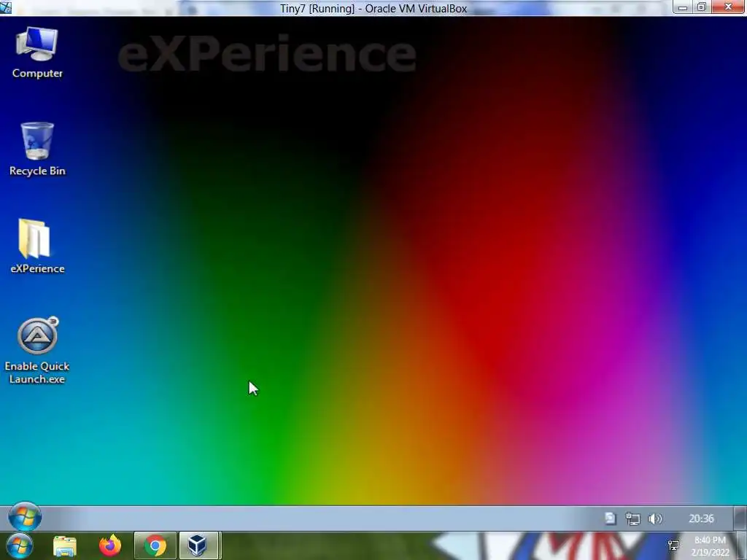Select the Recycle Bin icon
Screen dimensions: 747x560
(x=37, y=149)
